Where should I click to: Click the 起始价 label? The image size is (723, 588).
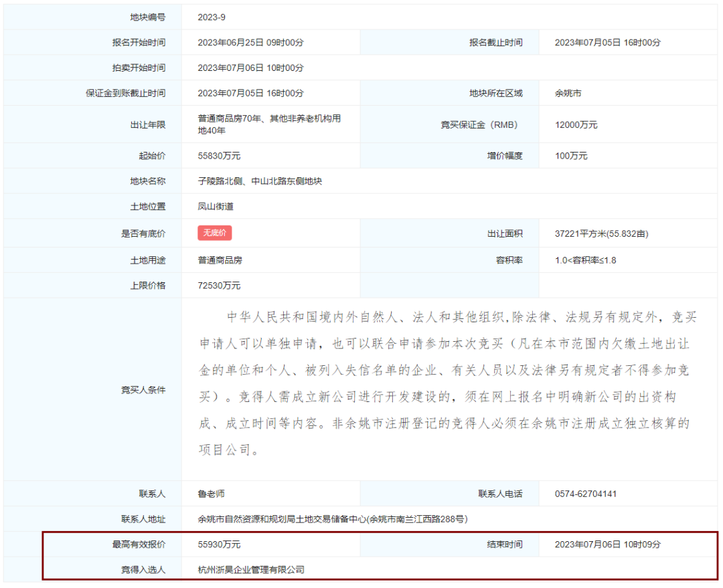[152, 156]
